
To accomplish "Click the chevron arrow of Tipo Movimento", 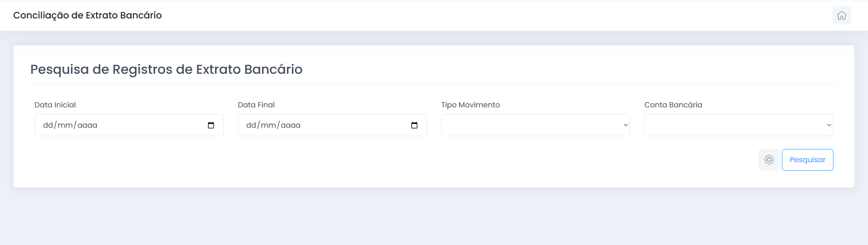I will 625,125.
